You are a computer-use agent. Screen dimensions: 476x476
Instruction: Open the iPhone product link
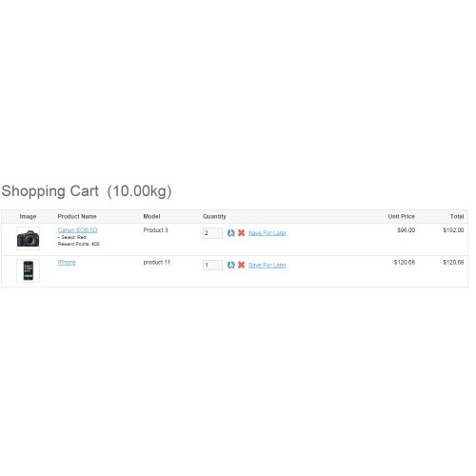click(67, 263)
